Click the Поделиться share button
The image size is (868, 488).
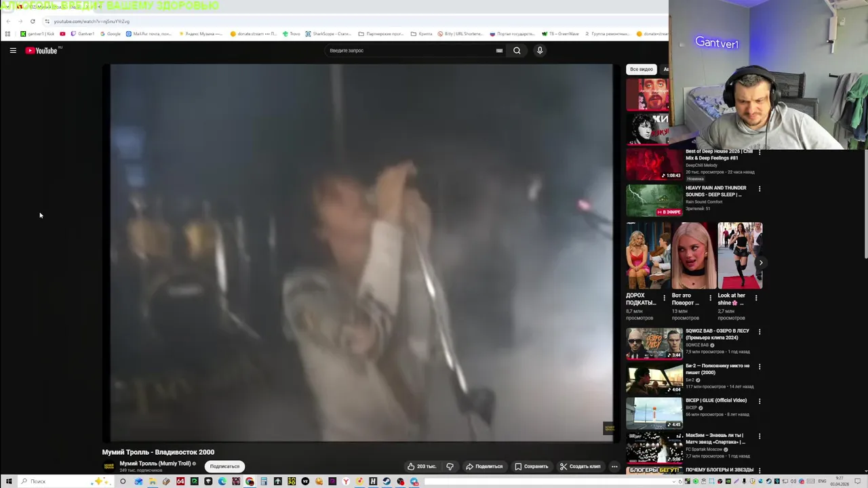tap(484, 466)
